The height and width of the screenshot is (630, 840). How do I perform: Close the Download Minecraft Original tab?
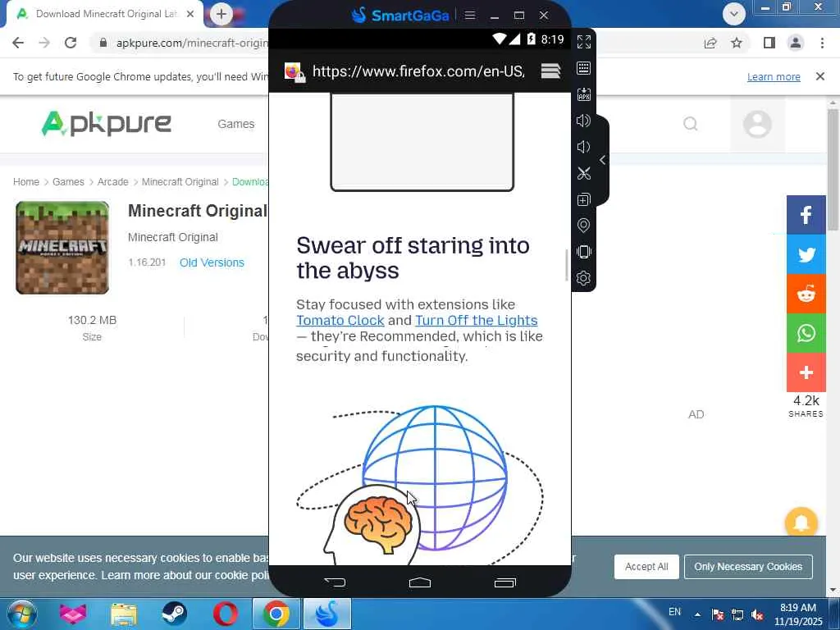190,15
